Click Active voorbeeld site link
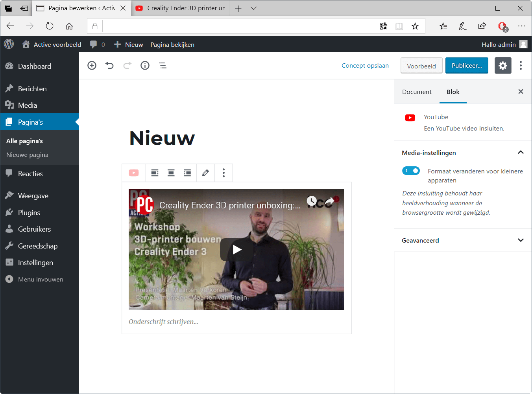Screen dimensions: 532x394 pyautogui.click(x=52, y=44)
